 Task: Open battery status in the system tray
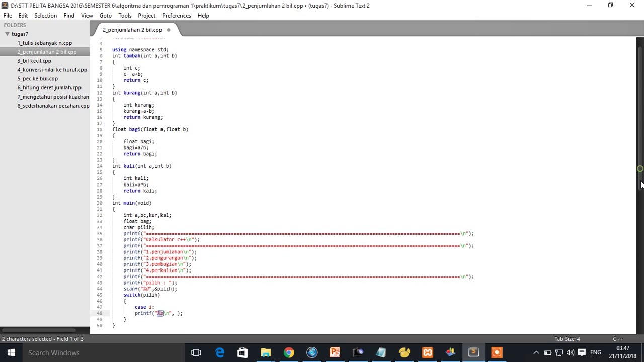[x=548, y=352]
